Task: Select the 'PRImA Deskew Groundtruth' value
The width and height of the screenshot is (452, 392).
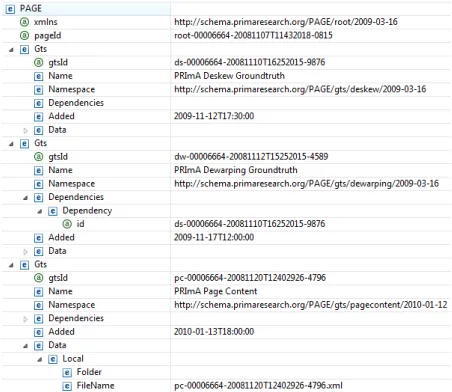Action: point(229,76)
